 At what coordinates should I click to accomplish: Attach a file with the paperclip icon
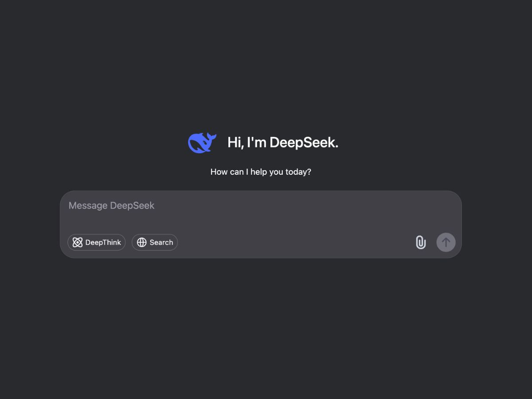point(421,243)
